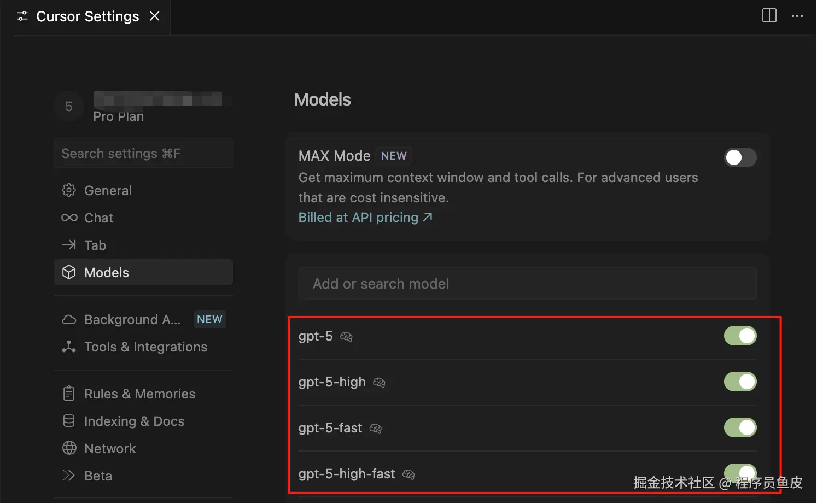Click the gpt-5-high model name
This screenshot has height=504, width=817.
pyautogui.click(x=332, y=382)
